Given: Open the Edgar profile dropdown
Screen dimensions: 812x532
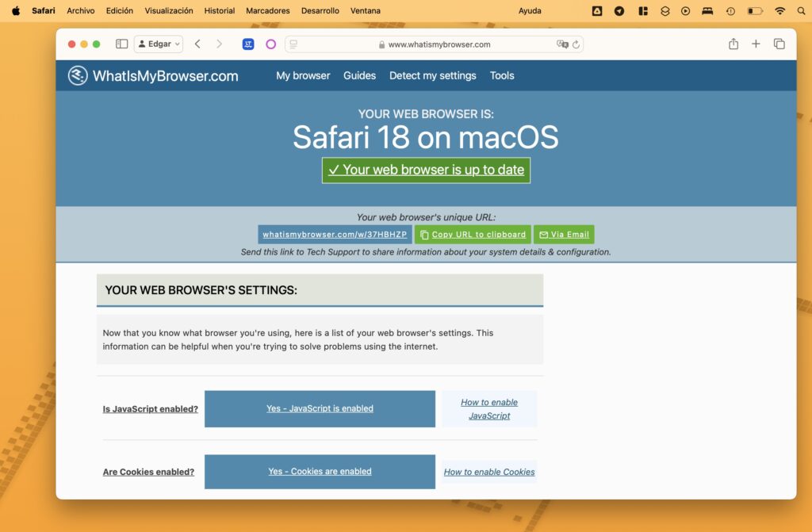Looking at the screenshot, I should [x=159, y=44].
